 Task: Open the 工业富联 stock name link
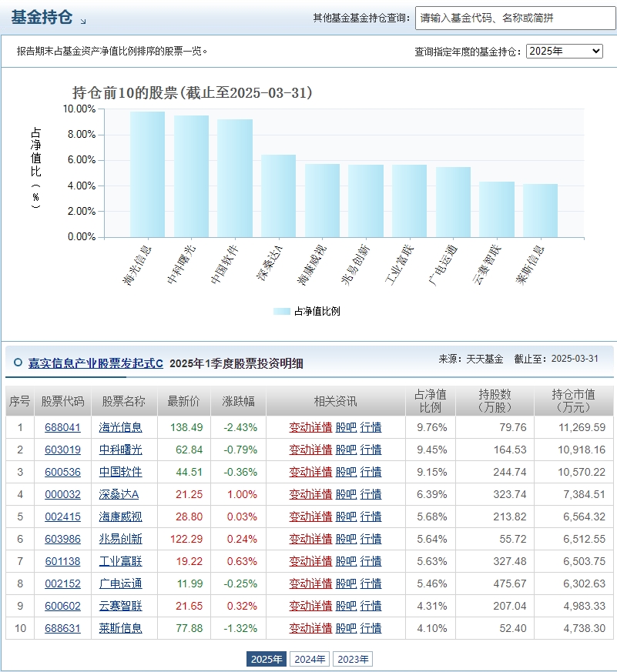(x=120, y=561)
